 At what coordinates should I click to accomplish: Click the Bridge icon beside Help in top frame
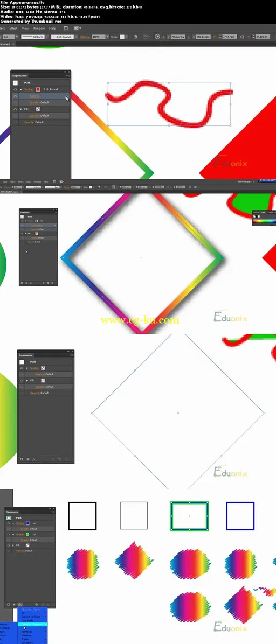pyautogui.click(x=66, y=29)
